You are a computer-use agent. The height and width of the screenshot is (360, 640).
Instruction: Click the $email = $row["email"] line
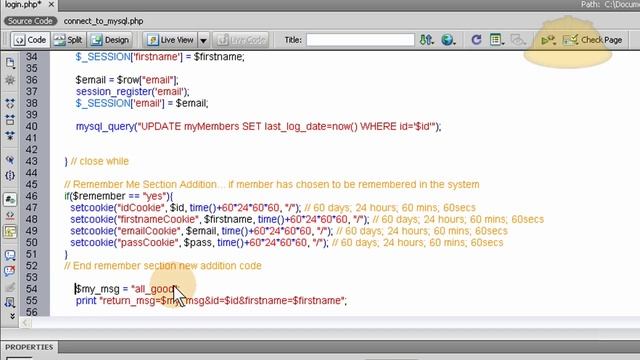pos(127,80)
